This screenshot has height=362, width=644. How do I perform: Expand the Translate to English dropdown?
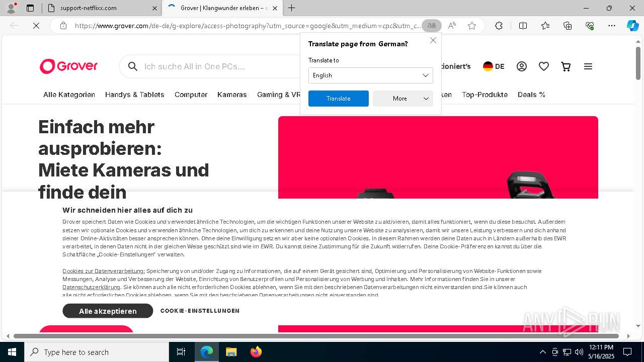pyautogui.click(x=371, y=75)
